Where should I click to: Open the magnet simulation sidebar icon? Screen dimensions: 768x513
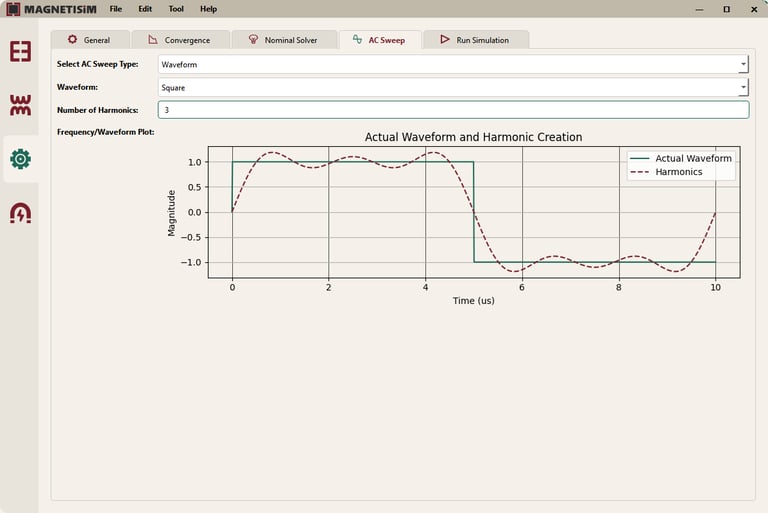[x=20, y=213]
